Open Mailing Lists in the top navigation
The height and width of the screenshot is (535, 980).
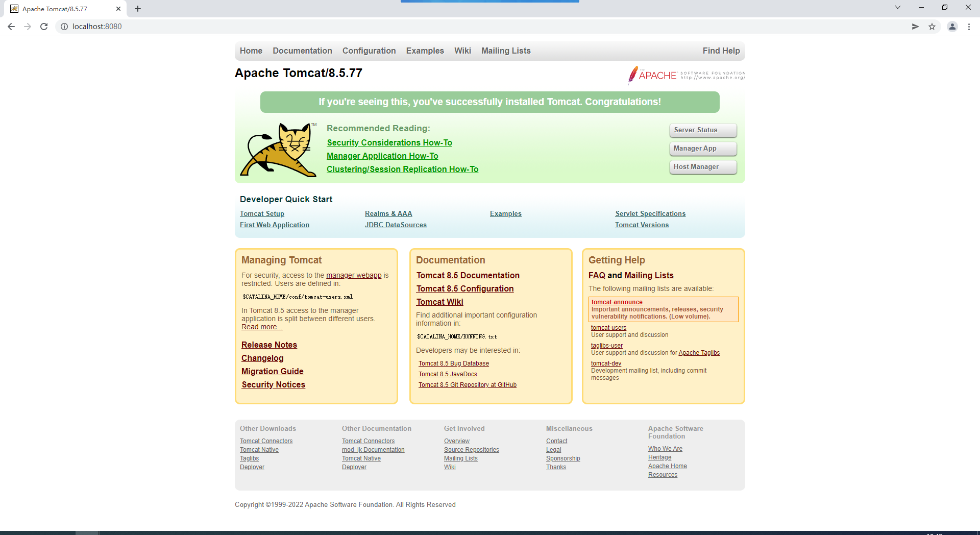coord(506,51)
